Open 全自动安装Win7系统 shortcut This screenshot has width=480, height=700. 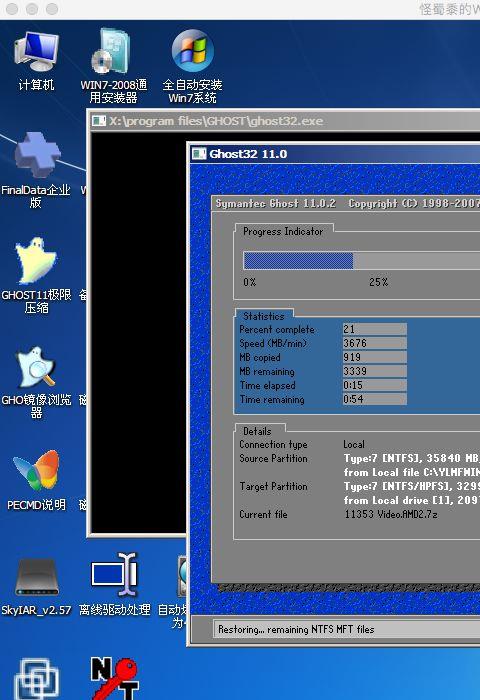(192, 66)
